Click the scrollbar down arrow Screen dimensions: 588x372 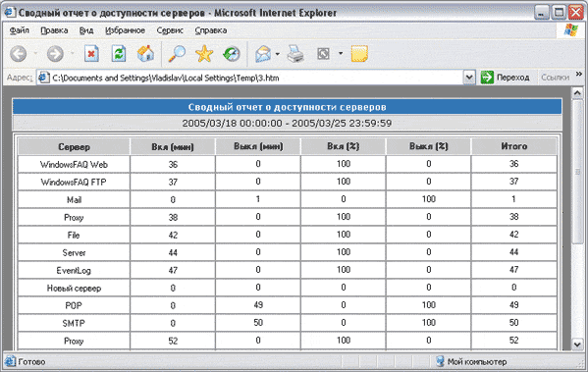(577, 344)
